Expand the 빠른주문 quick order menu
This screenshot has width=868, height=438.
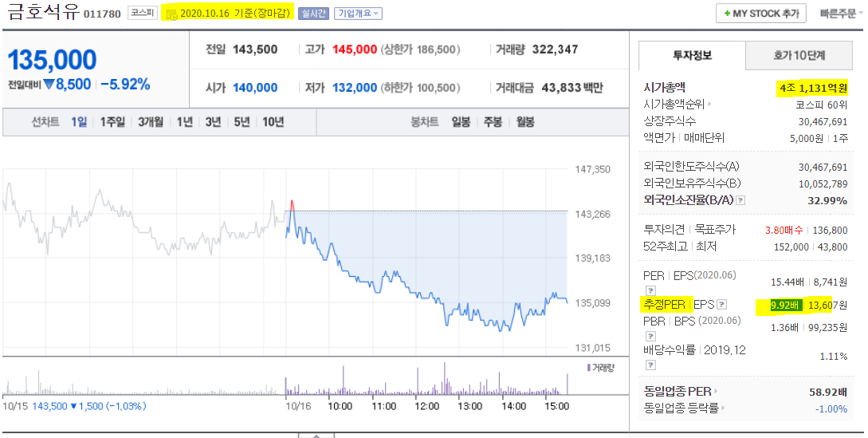click(842, 14)
